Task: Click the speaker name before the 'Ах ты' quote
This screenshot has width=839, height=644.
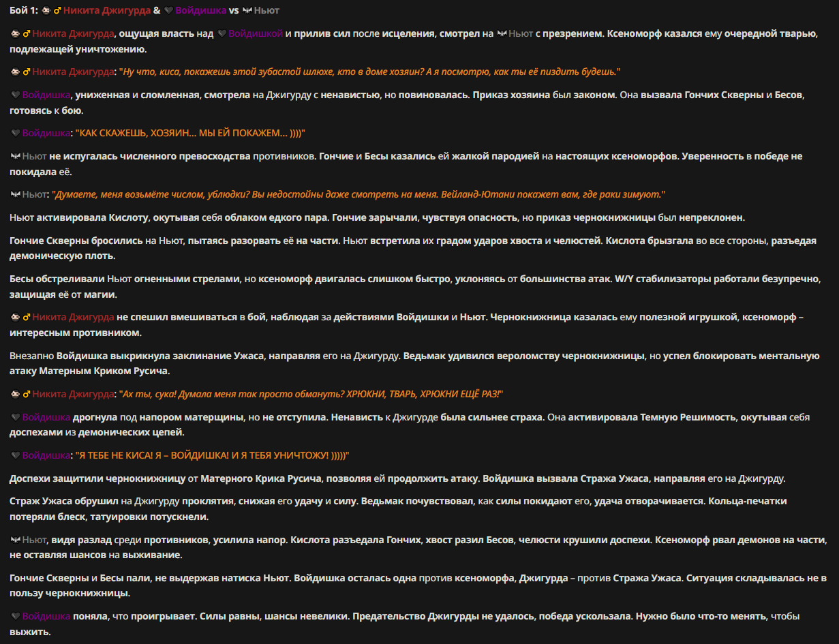Action: [73, 394]
